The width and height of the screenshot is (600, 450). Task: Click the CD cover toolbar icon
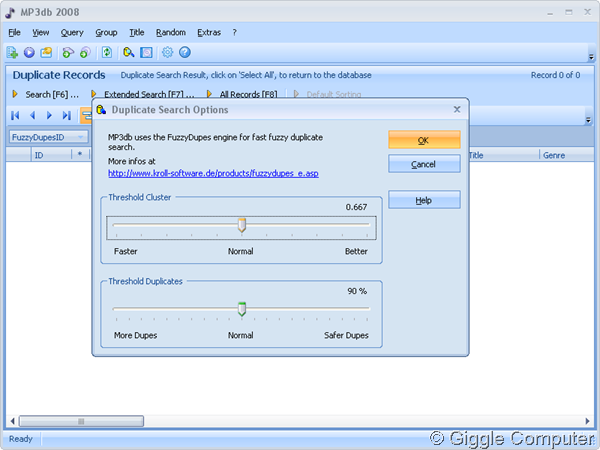coord(146,52)
